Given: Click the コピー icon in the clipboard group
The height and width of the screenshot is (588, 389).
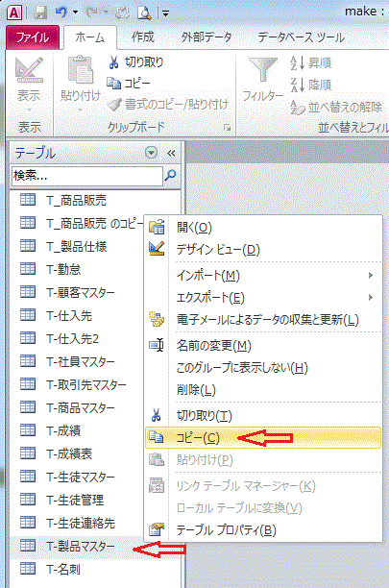Looking at the screenshot, I should [x=113, y=83].
